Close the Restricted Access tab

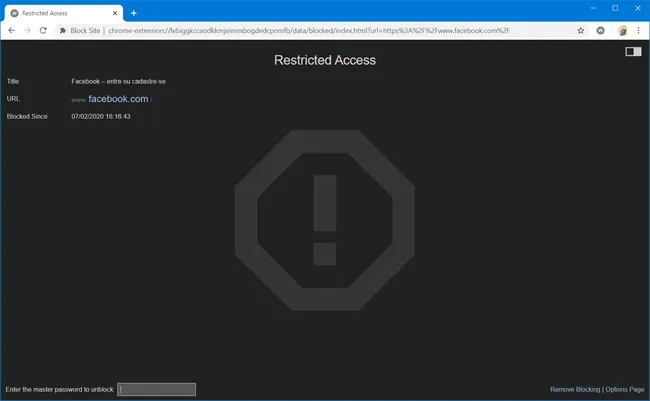click(115, 13)
